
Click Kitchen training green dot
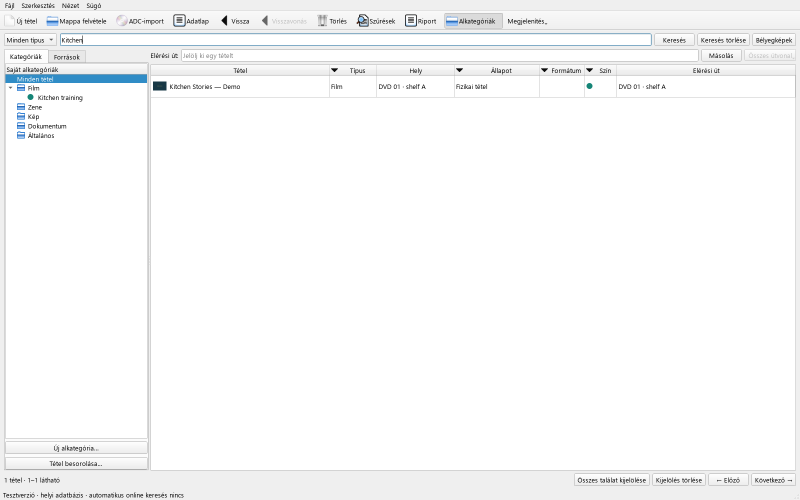31,97
